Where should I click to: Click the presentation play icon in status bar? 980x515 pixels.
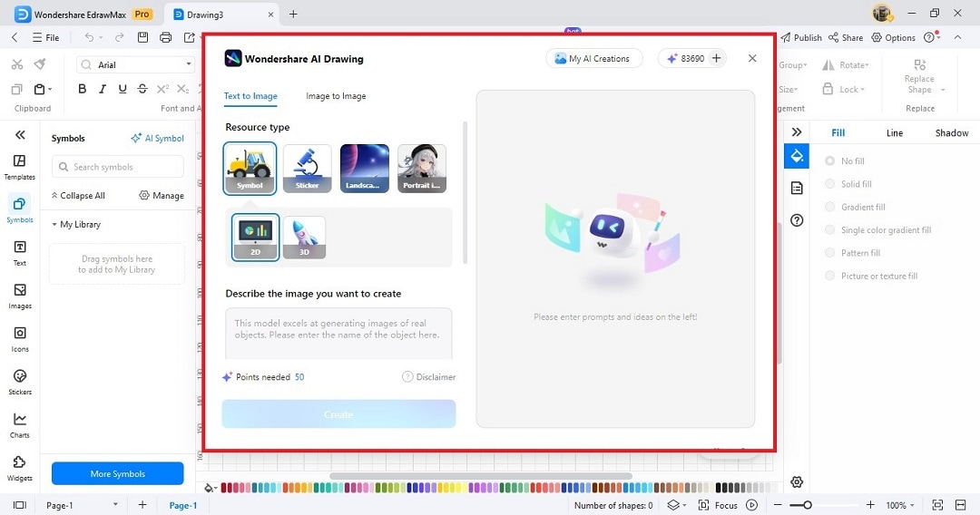coord(752,505)
